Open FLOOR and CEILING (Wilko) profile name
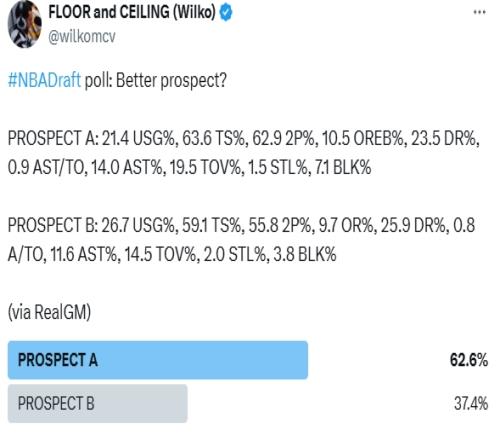The image size is (500, 440). 132,12
